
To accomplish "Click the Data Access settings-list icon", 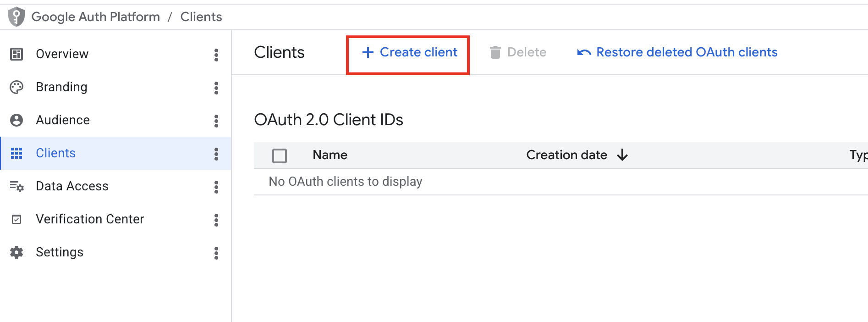I will (16, 186).
